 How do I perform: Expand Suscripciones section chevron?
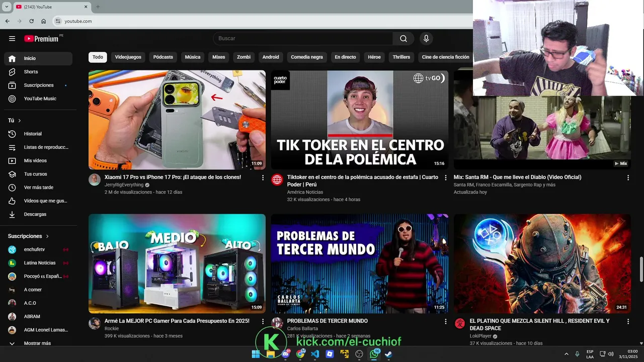pos(48,236)
